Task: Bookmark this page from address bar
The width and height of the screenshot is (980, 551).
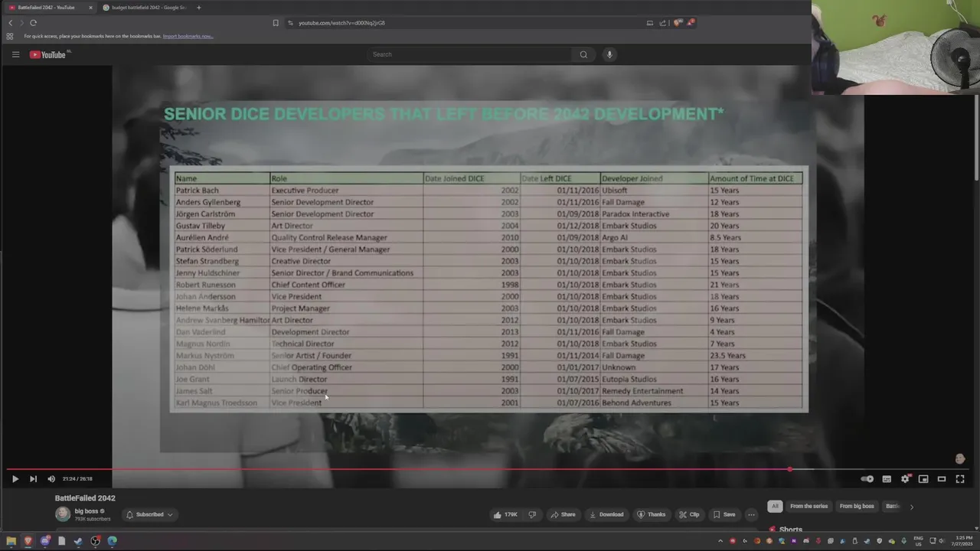Action: click(276, 23)
